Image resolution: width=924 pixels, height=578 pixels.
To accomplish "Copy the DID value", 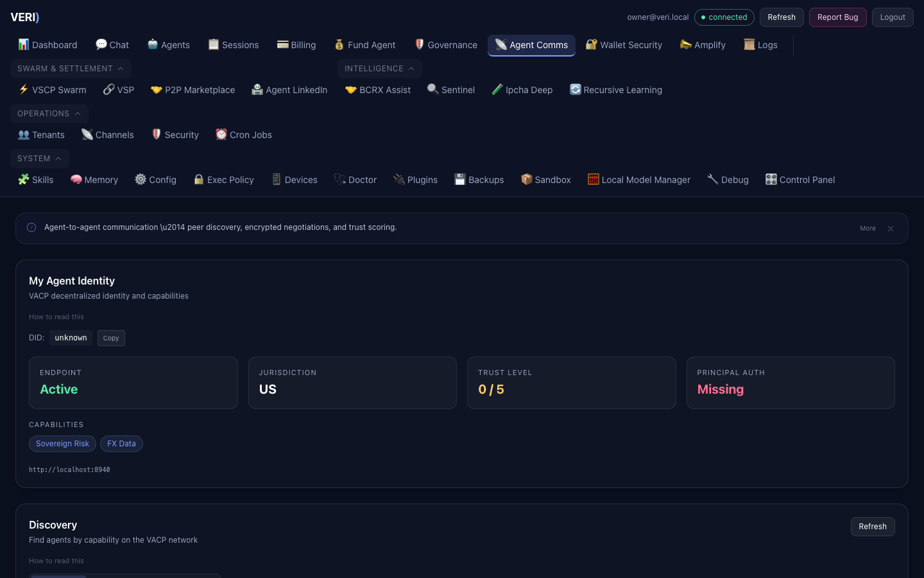I will pyautogui.click(x=111, y=338).
